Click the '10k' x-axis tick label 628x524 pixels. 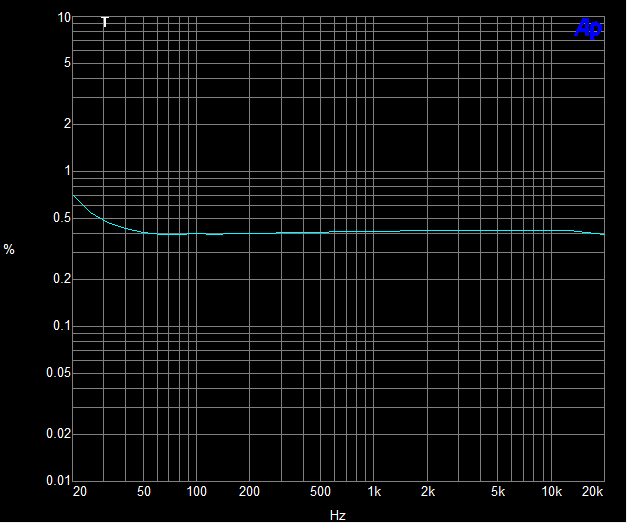[552, 492]
